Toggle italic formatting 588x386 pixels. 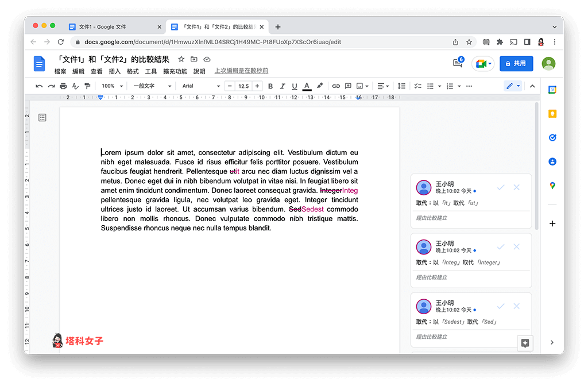pyautogui.click(x=283, y=86)
